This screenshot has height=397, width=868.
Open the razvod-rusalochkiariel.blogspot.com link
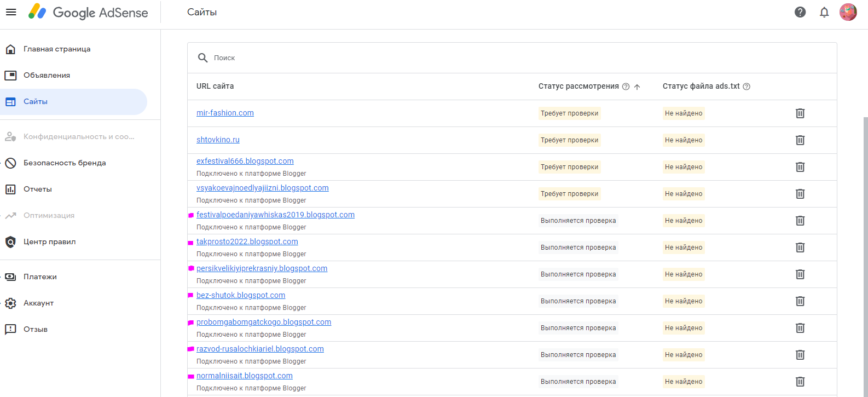(x=260, y=349)
